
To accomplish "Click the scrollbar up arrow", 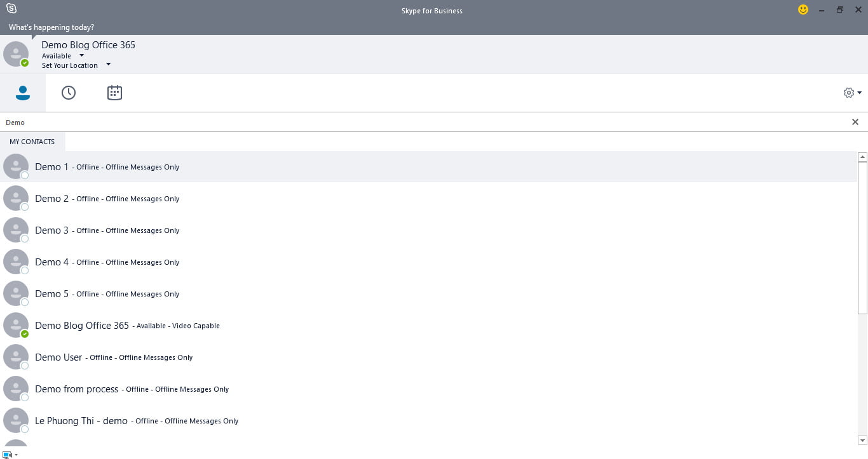I will click(862, 157).
